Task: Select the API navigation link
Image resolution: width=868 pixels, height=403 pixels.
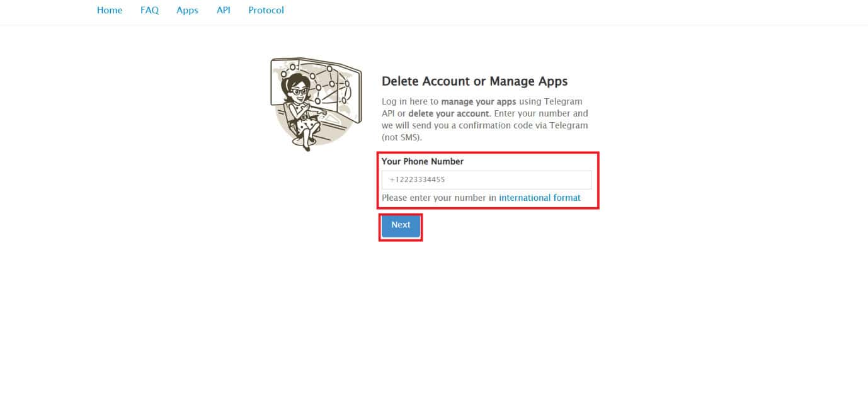Action: (223, 10)
